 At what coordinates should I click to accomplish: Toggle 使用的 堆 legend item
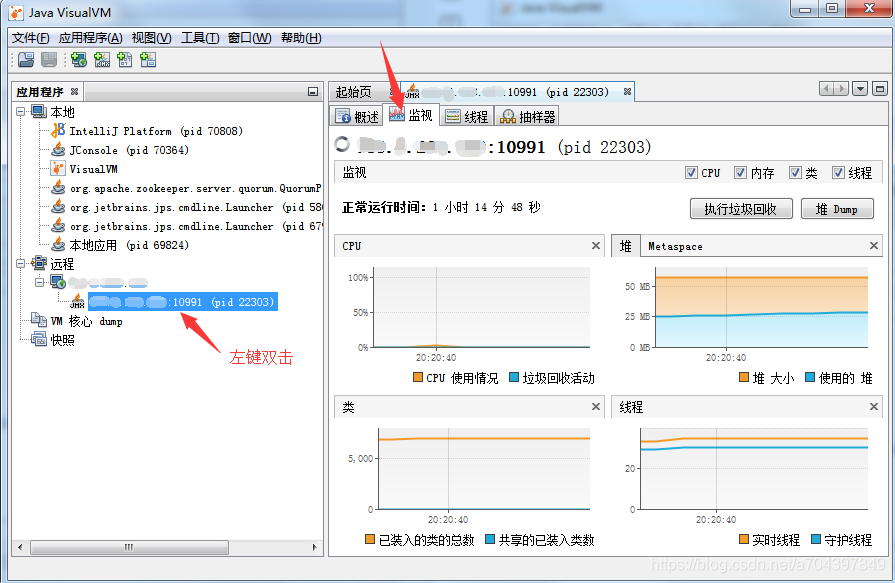[839, 377]
